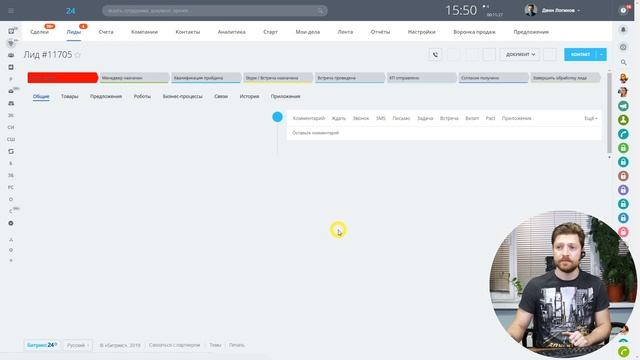Click the user avatar in the header
640x360 pixels.
(531, 10)
